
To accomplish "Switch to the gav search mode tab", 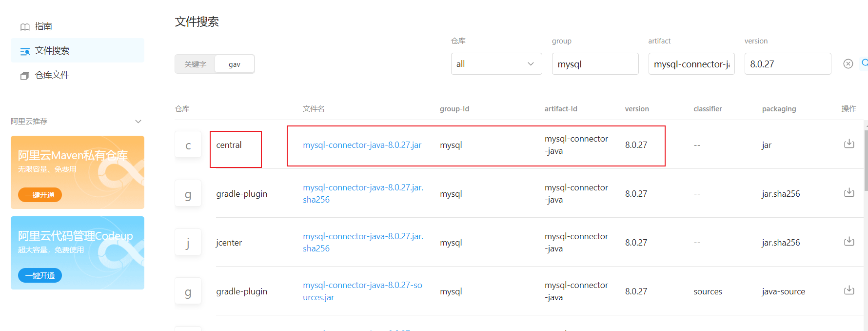I will click(235, 64).
